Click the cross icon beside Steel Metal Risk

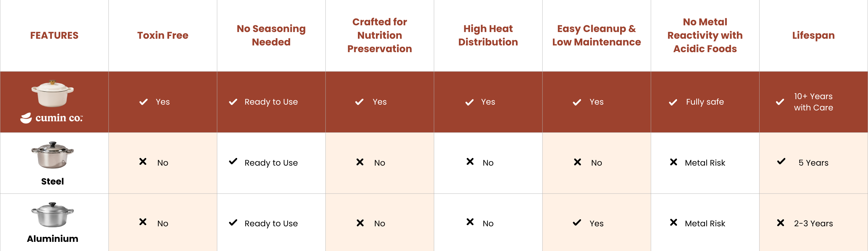(674, 162)
